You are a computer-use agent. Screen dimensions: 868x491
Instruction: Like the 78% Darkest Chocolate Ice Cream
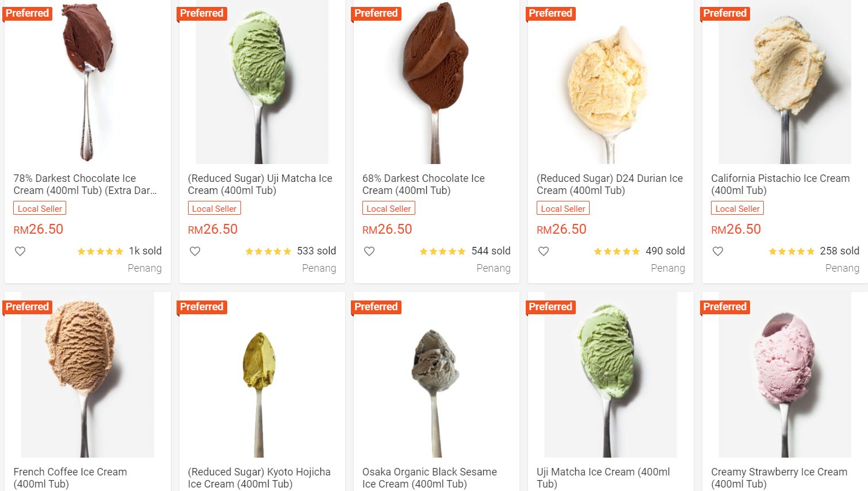point(20,252)
